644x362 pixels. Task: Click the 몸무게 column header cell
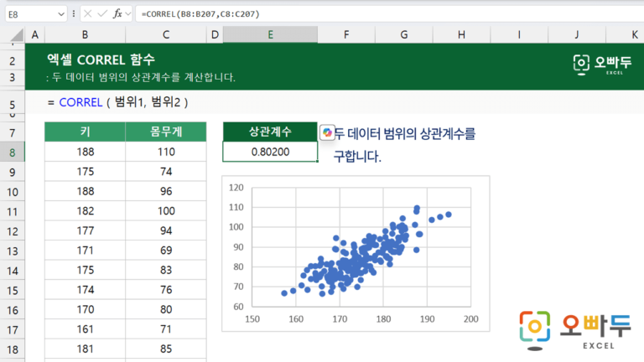(166, 132)
